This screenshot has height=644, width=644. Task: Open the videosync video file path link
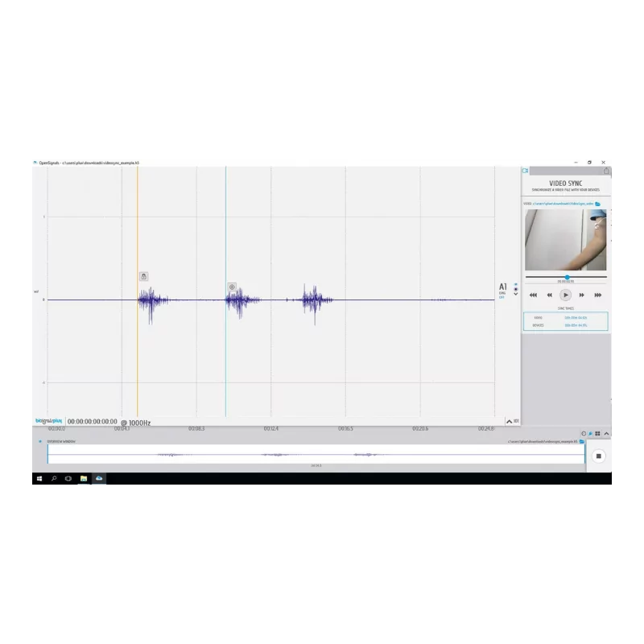[x=563, y=204]
